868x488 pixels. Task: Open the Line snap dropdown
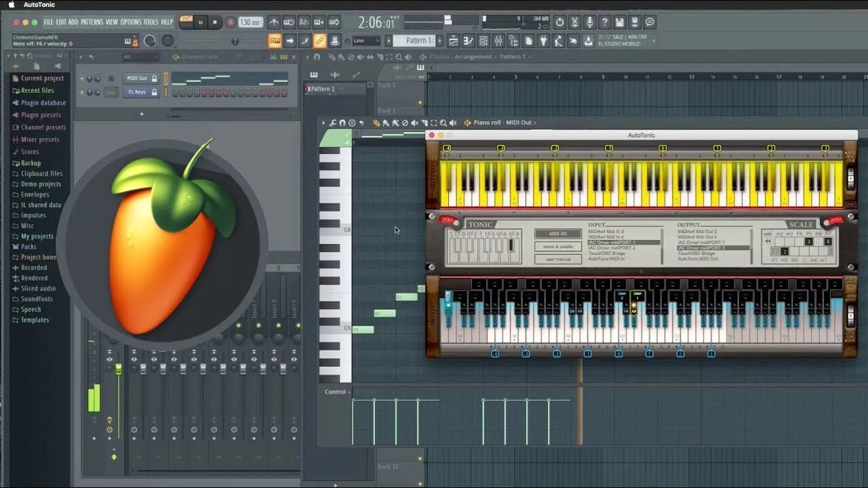click(366, 41)
